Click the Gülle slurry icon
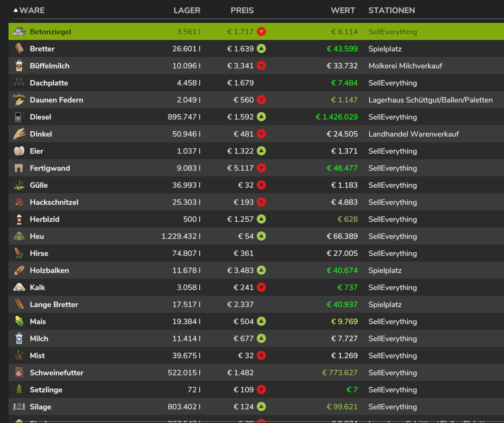The image size is (504, 423). [x=19, y=185]
